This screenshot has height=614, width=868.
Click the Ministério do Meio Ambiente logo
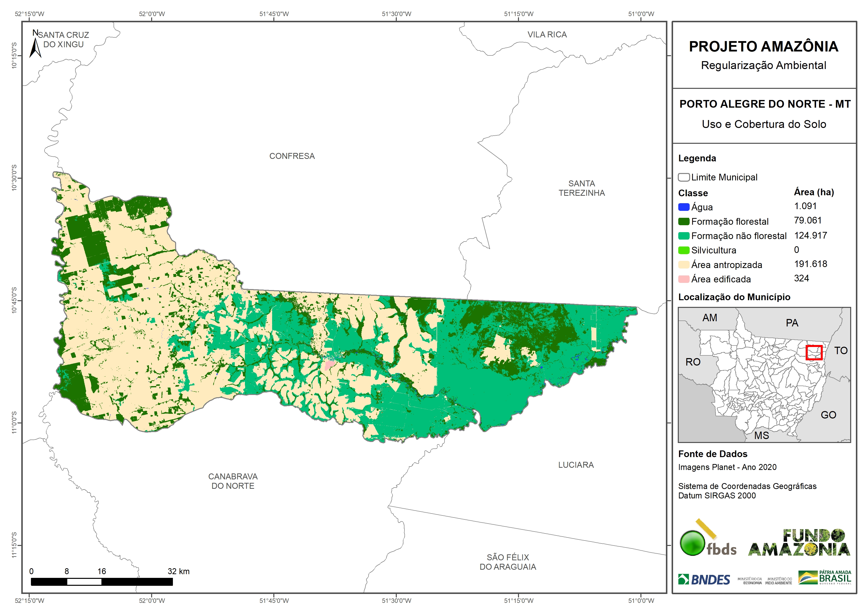coord(778,581)
